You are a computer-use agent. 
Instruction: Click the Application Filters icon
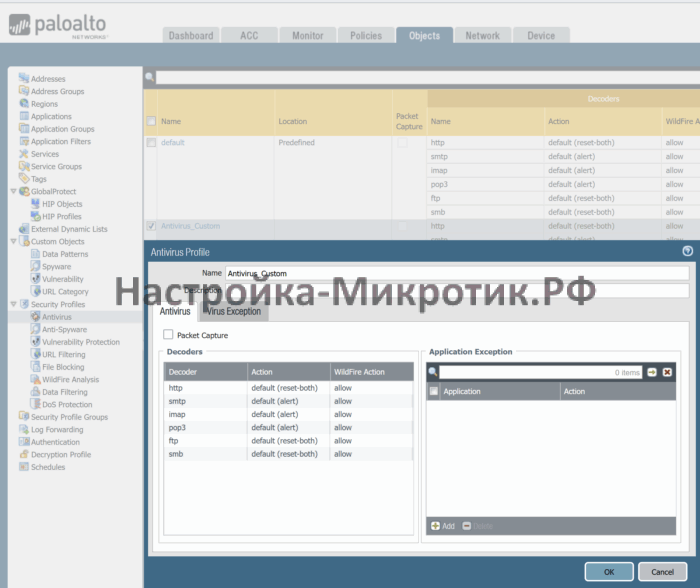click(x=24, y=141)
